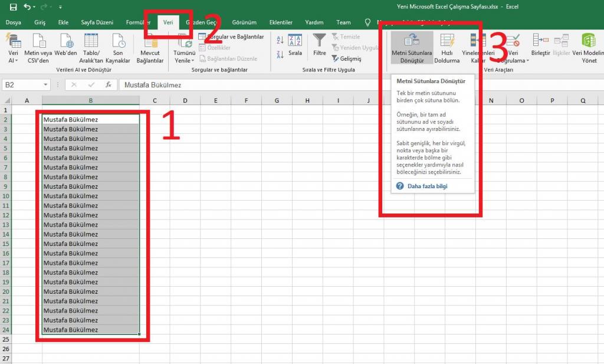Expand the Veri Al dropdown
The height and width of the screenshot is (364, 604).
click(x=13, y=60)
